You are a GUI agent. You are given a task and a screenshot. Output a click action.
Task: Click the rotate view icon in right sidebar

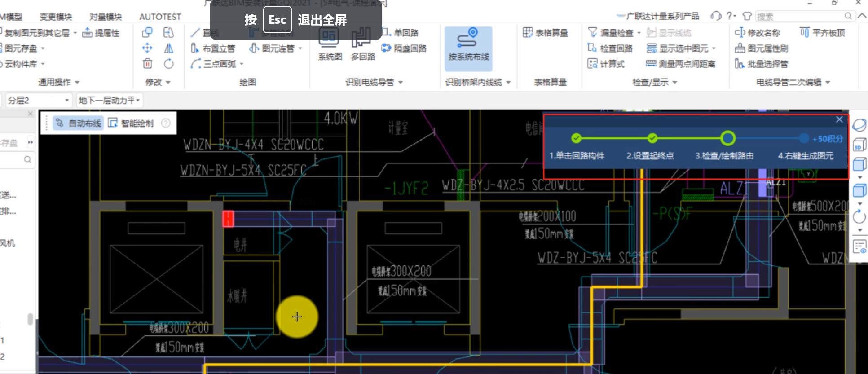click(x=859, y=217)
